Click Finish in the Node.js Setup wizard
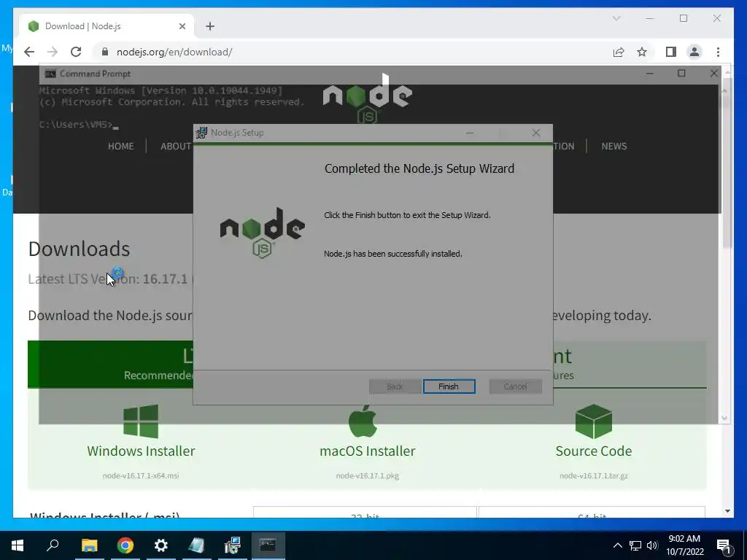 449,386
